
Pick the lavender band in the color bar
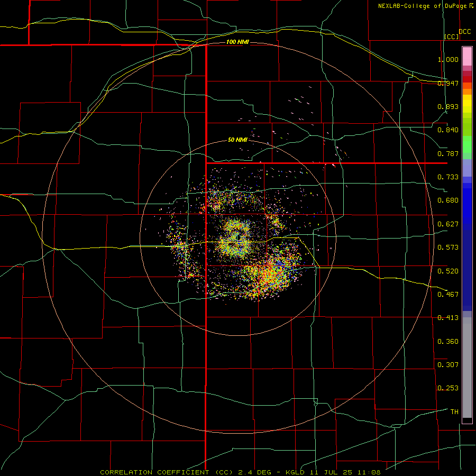467,168
